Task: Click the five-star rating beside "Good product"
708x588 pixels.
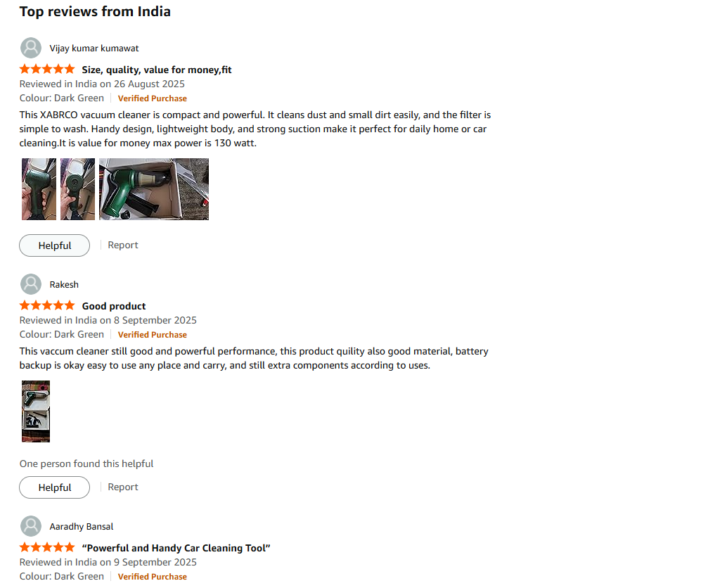Action: click(47, 306)
